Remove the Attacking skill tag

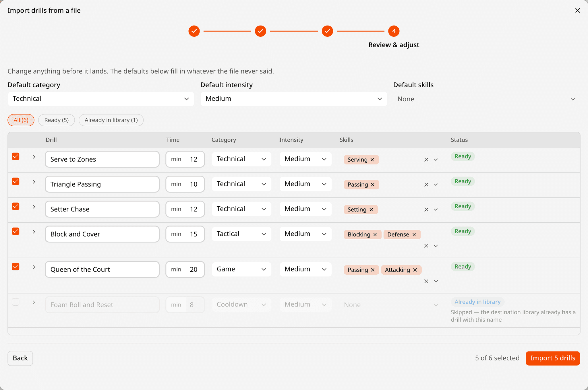[415, 270]
